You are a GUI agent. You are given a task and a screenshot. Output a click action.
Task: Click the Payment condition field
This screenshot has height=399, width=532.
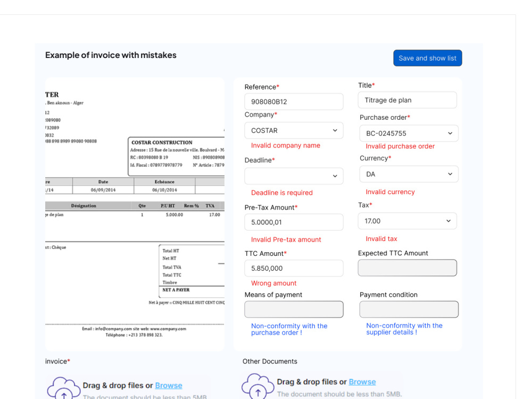(x=409, y=310)
